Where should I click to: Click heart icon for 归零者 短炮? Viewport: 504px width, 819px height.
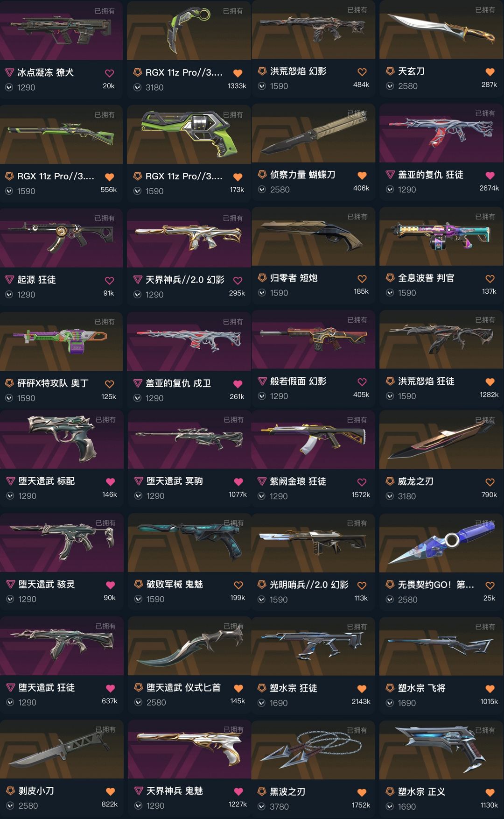click(362, 279)
